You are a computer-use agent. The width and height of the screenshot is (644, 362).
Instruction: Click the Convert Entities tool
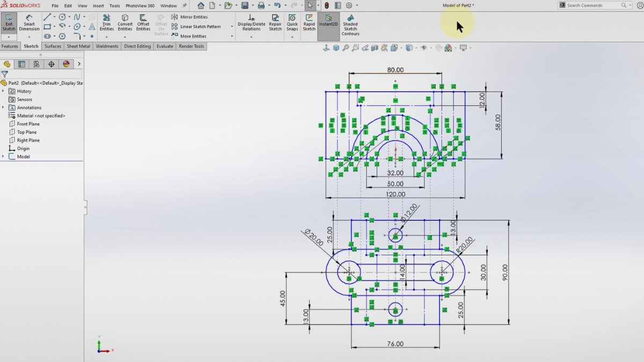125,23
